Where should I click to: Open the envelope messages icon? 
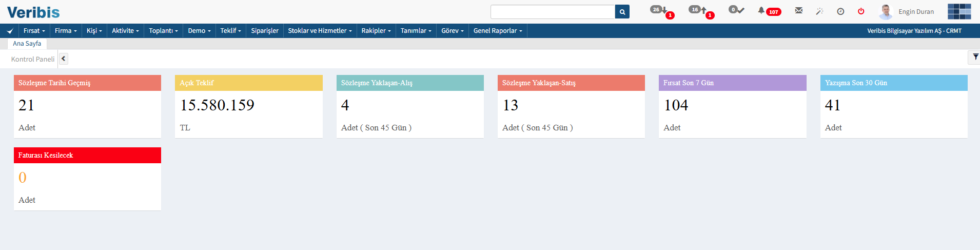pyautogui.click(x=799, y=10)
